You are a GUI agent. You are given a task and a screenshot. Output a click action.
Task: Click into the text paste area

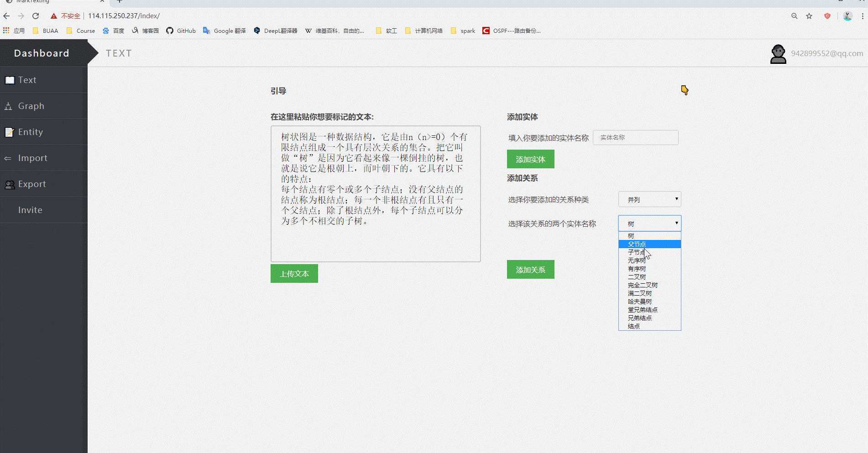pyautogui.click(x=376, y=194)
